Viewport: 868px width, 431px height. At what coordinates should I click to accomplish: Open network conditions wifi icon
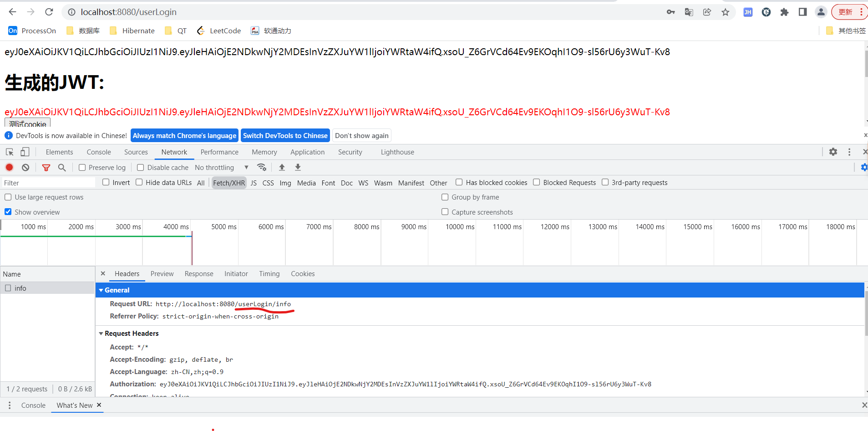coord(262,167)
